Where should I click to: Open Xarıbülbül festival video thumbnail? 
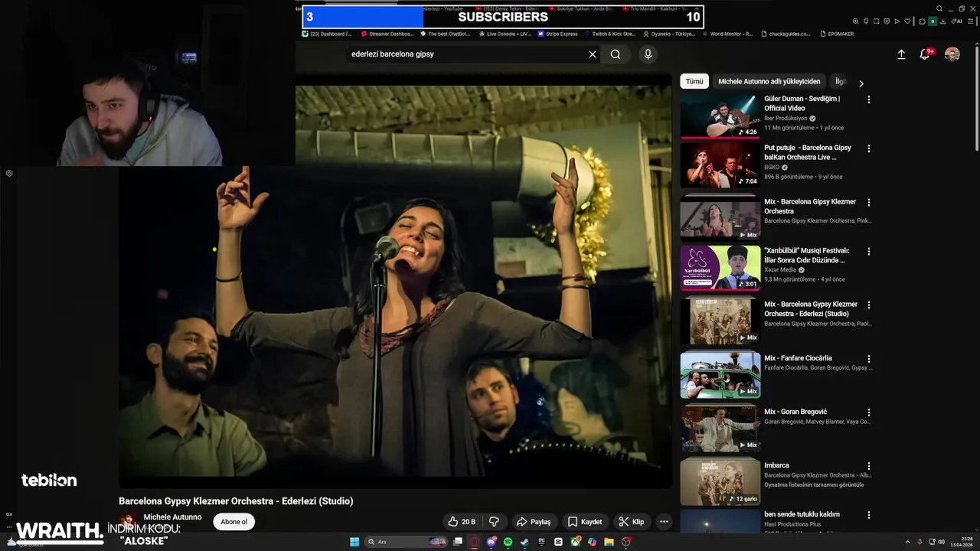720,268
